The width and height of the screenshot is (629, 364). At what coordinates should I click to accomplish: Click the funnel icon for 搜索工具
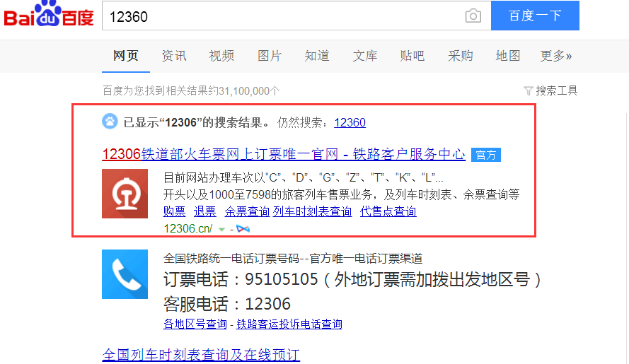pyautogui.click(x=528, y=90)
